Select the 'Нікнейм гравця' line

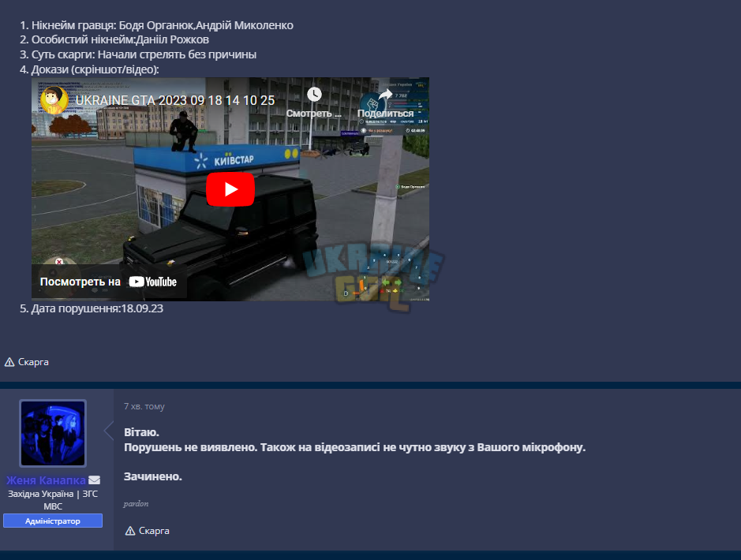pyautogui.click(x=162, y=25)
